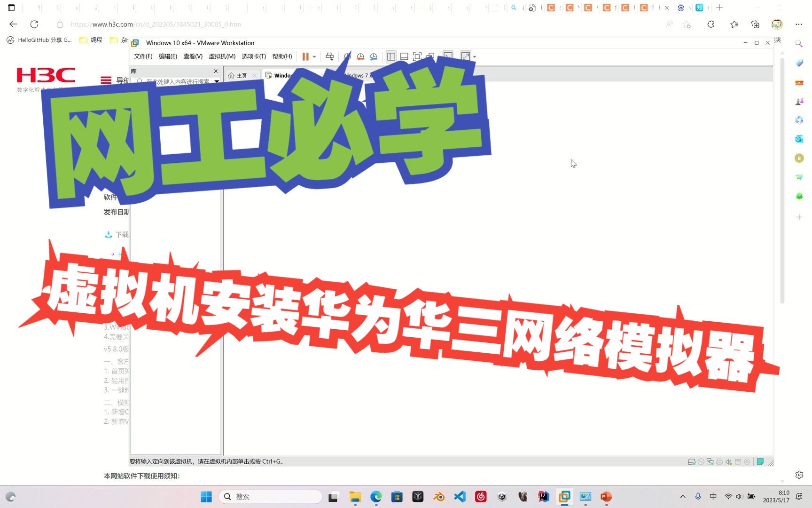Image resolution: width=812 pixels, height=508 pixels.
Task: Open Edge sidebar settings gear
Action: pos(799,475)
